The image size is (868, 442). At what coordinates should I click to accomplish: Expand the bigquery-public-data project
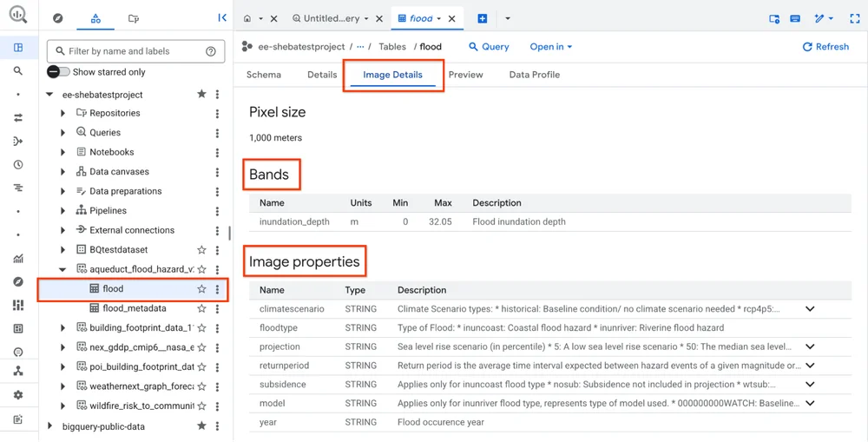pyautogui.click(x=49, y=426)
